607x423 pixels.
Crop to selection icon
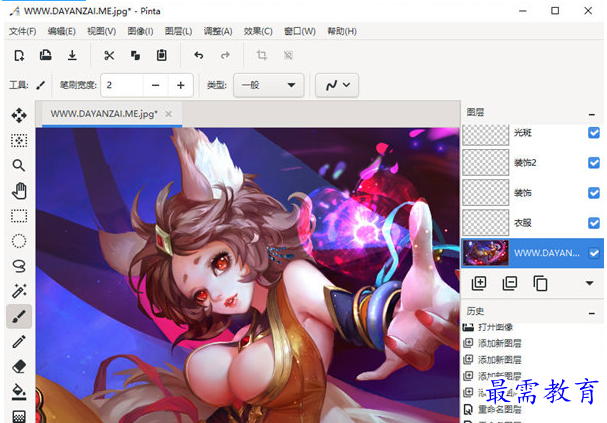262,55
